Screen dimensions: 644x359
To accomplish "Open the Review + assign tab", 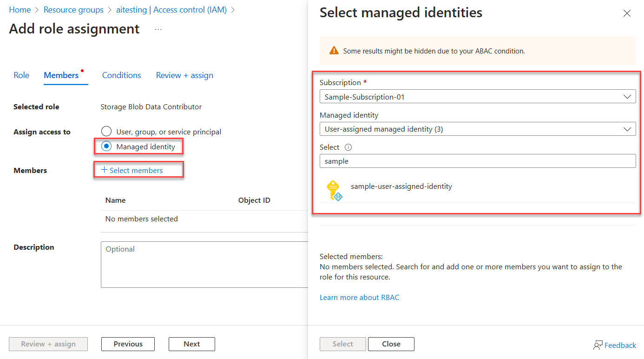I will 184,75.
